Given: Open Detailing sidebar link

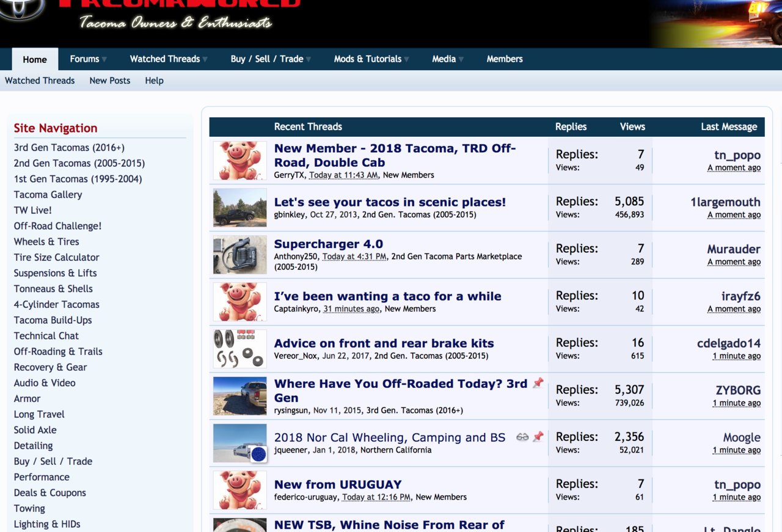Looking at the screenshot, I should 33,445.
